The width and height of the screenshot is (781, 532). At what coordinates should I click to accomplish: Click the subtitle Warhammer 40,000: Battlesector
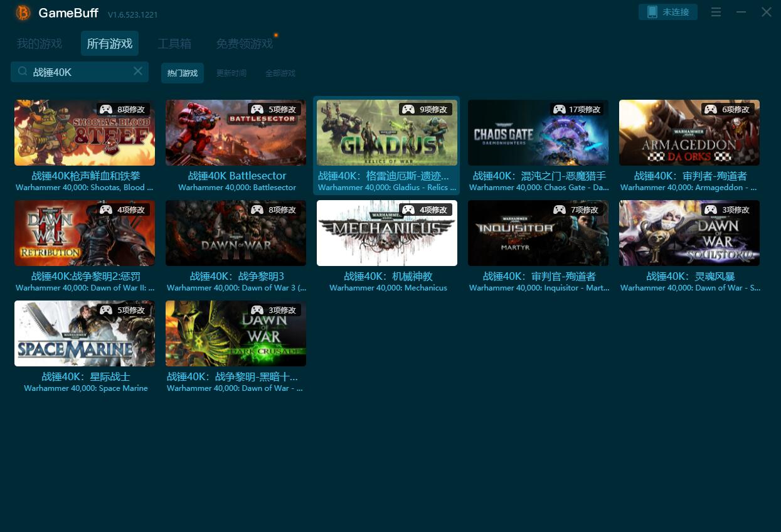coord(237,188)
